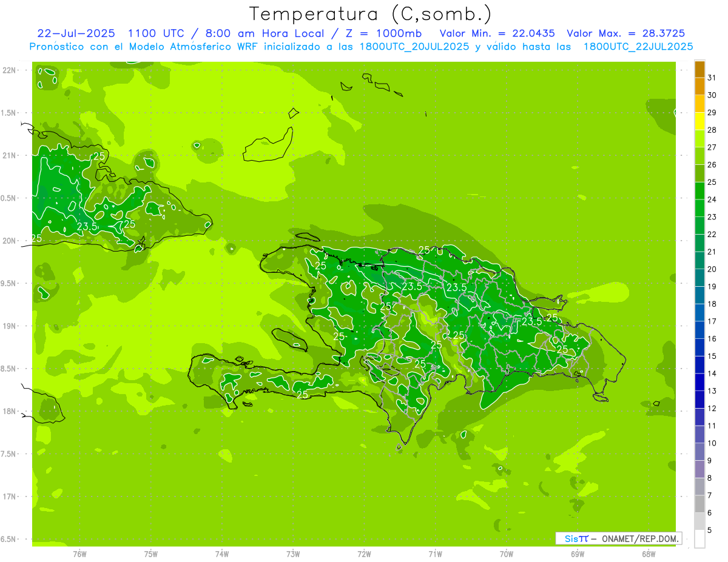The height and width of the screenshot is (562, 728).
Task: Click the 18N latitude axis label
Action: tap(10, 411)
